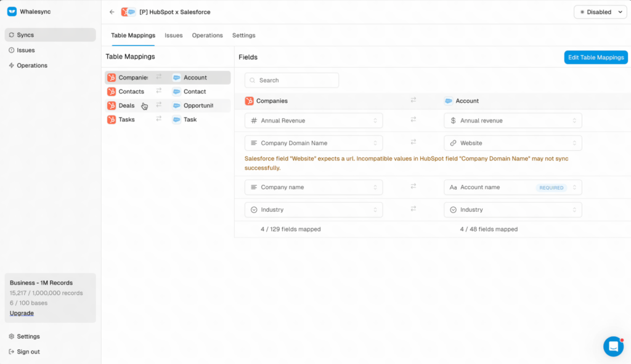Viewport: 631px width, 364px height.
Task: Select the Tasks to Task table mapping
Action: point(168,120)
